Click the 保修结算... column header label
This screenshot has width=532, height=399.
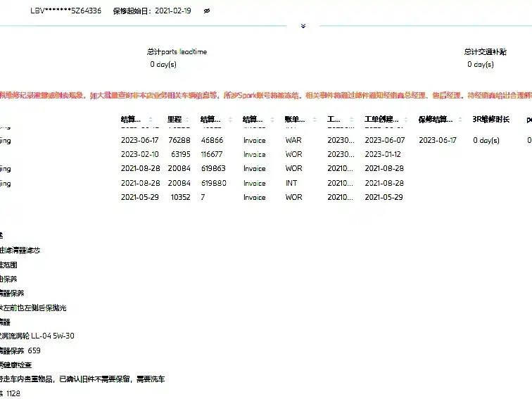(x=436, y=120)
